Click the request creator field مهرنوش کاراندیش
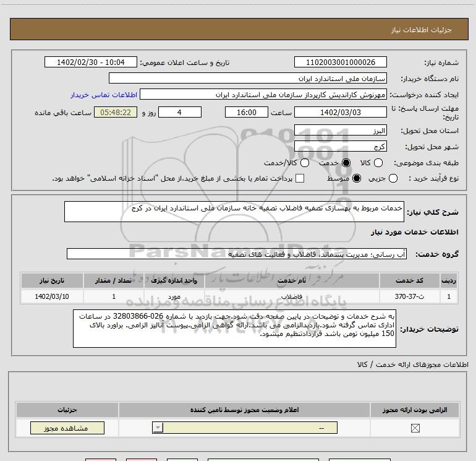Viewport: 476px width, 461px height. click(x=263, y=95)
